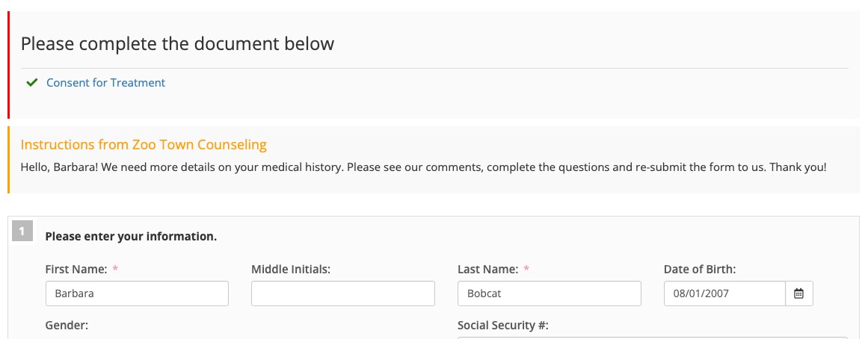Focus the First Name field containing Barbara
This screenshot has height=339, width=868.
point(137,293)
